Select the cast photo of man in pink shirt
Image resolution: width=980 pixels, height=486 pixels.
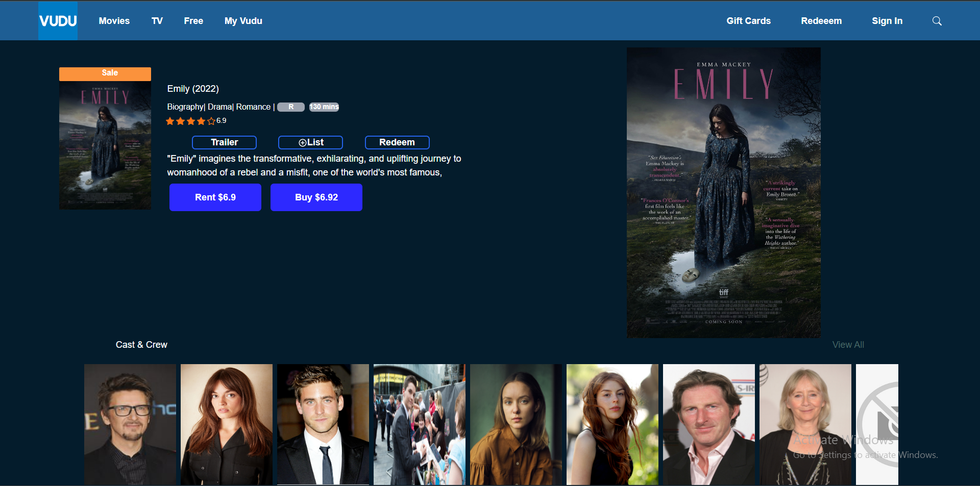click(709, 424)
